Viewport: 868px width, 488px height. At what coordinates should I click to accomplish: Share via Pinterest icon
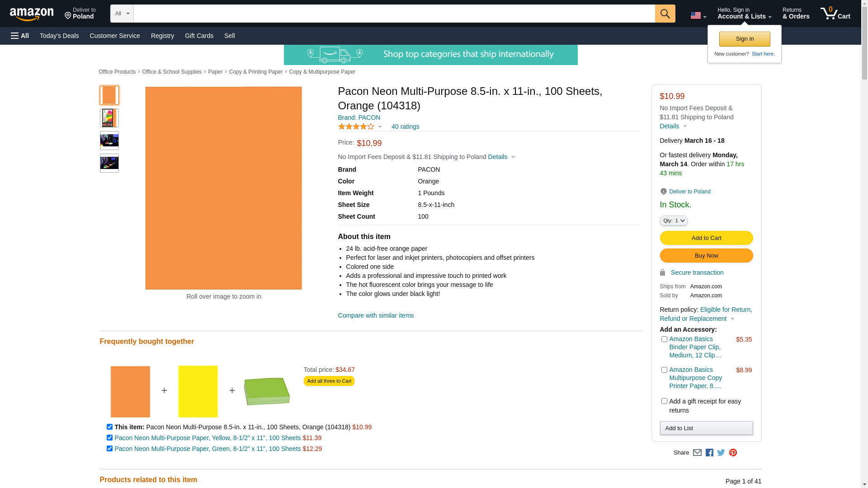[x=733, y=453]
